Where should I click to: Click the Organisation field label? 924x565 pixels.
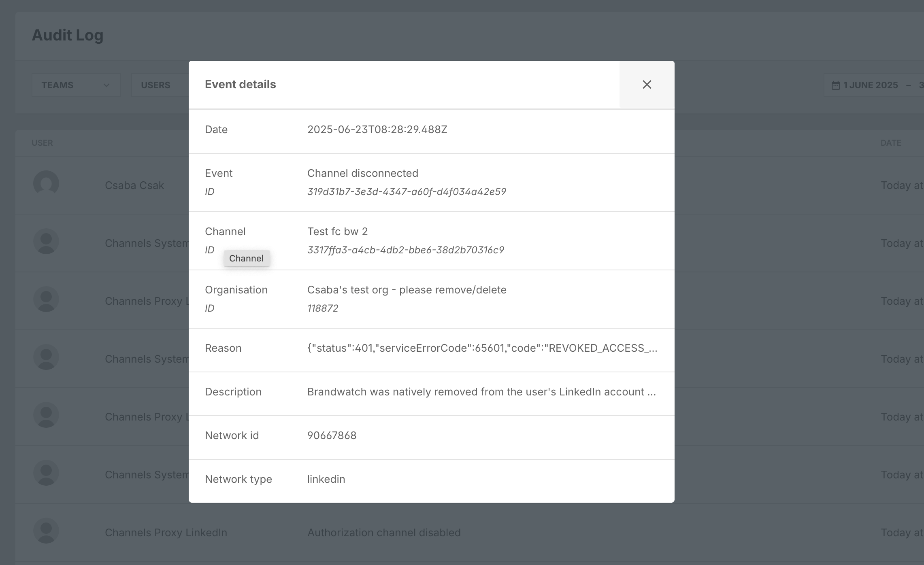pyautogui.click(x=236, y=290)
